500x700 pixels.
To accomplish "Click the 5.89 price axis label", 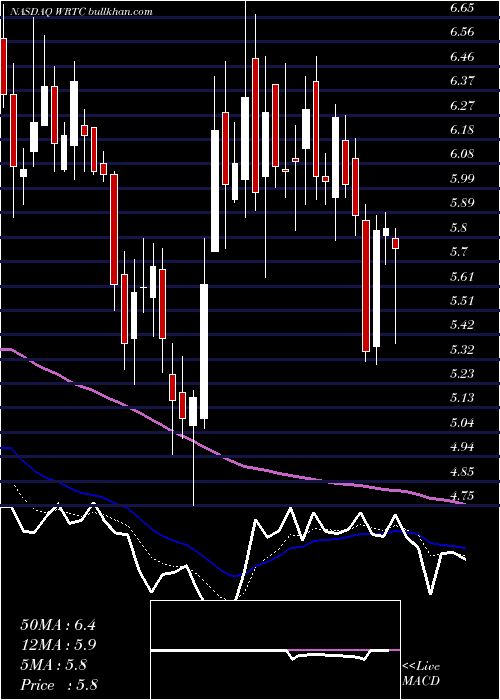I will 462,203.
